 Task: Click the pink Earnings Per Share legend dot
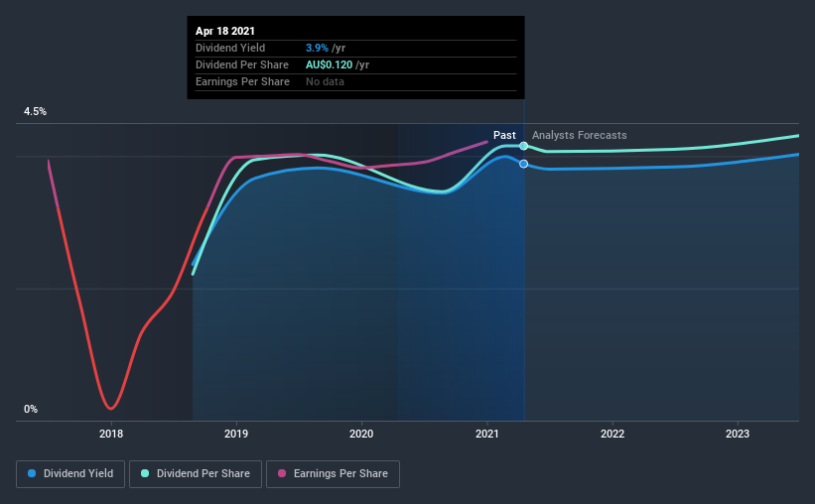click(x=282, y=473)
